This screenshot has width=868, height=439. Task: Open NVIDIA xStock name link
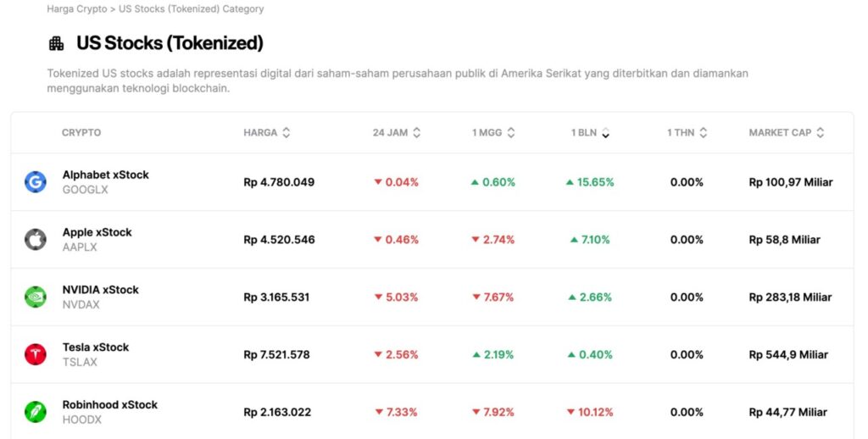(x=101, y=290)
